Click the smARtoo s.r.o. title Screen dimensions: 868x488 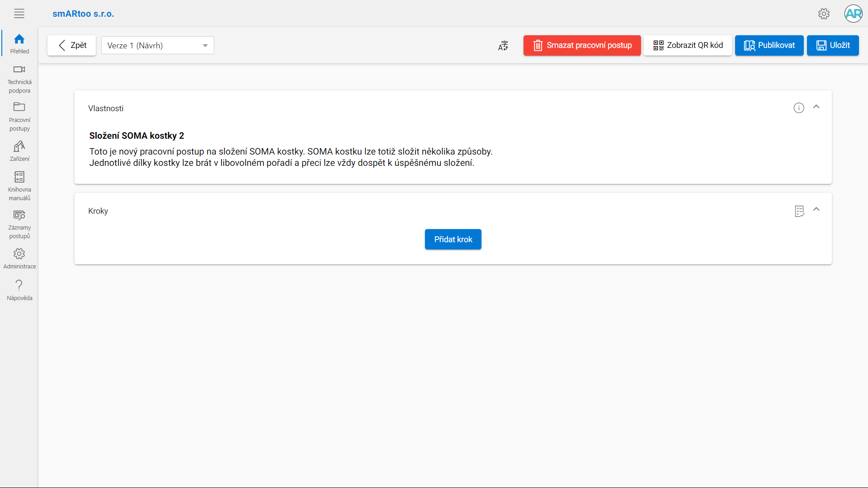pos(83,14)
